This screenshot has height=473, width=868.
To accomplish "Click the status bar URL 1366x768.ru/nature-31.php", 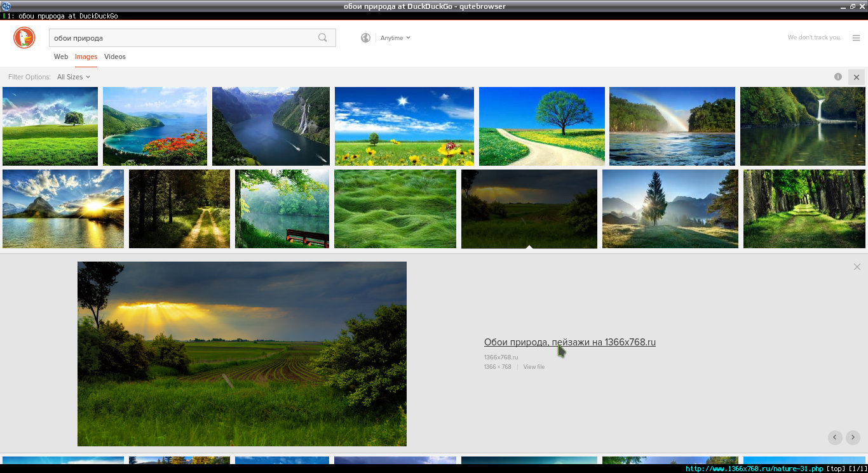I will click(x=754, y=469).
